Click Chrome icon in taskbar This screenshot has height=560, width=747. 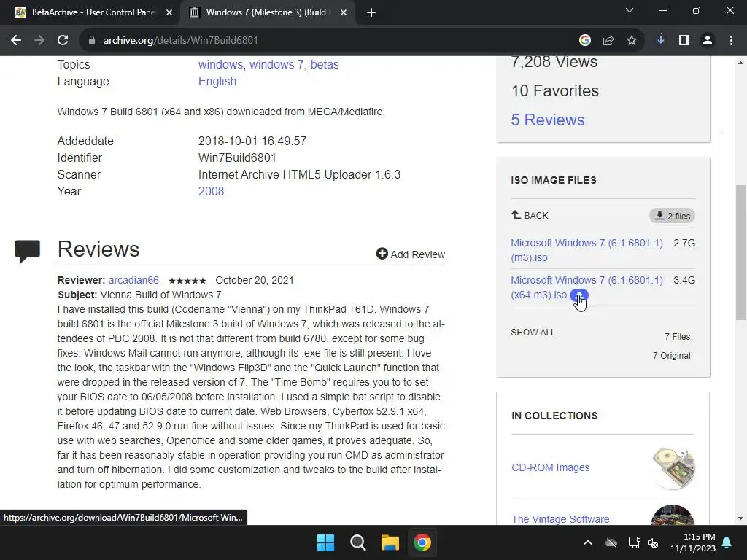pyautogui.click(x=422, y=542)
